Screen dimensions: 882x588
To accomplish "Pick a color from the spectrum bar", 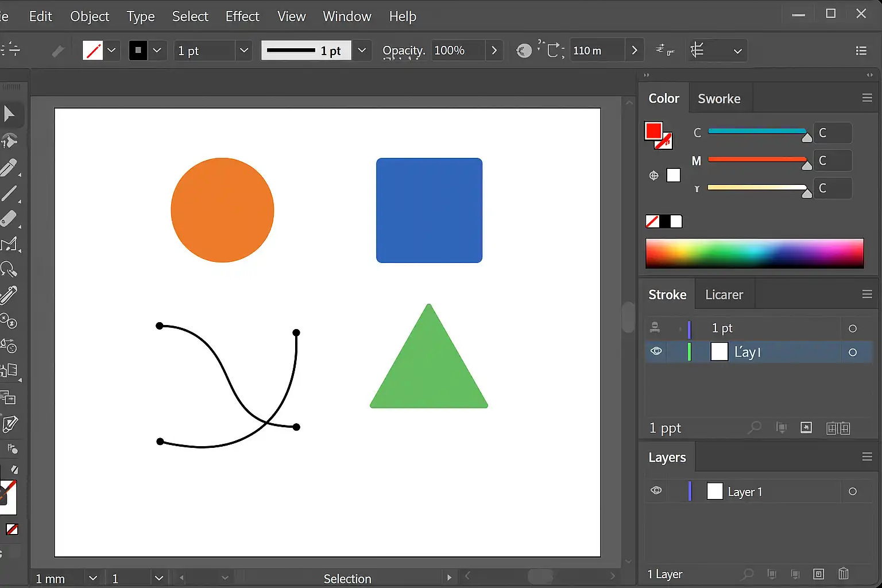I will pos(755,253).
